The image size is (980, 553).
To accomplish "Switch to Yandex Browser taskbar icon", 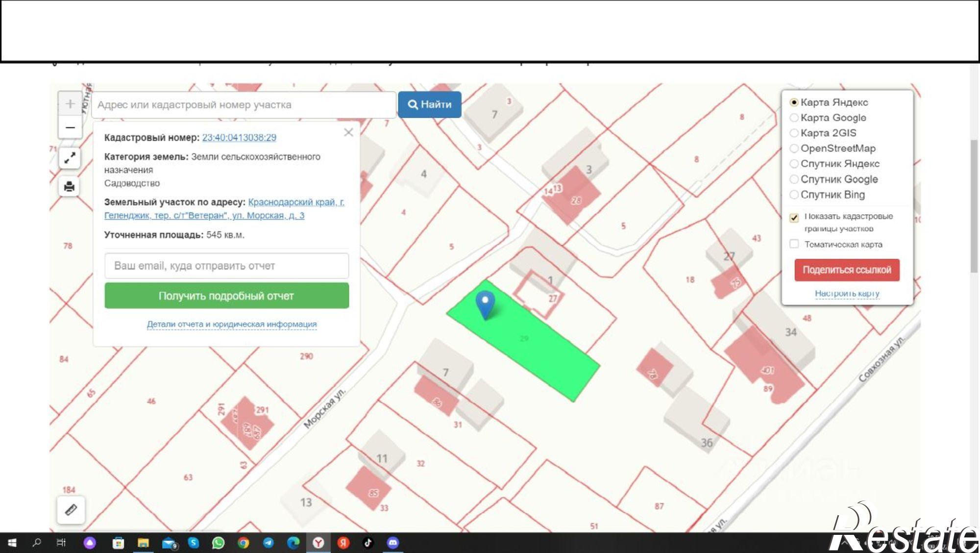I will [x=318, y=543].
